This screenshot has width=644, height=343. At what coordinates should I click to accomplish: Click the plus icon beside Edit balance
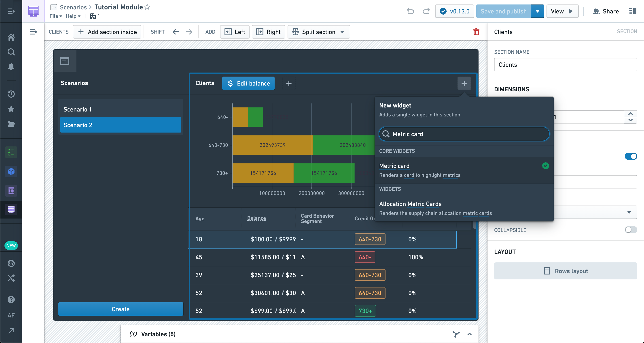289,83
